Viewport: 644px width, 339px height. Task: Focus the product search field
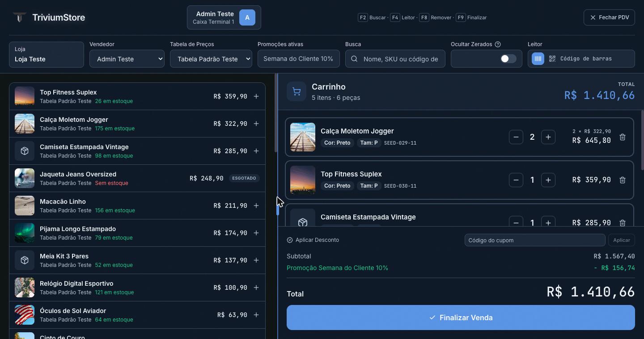[395, 59]
